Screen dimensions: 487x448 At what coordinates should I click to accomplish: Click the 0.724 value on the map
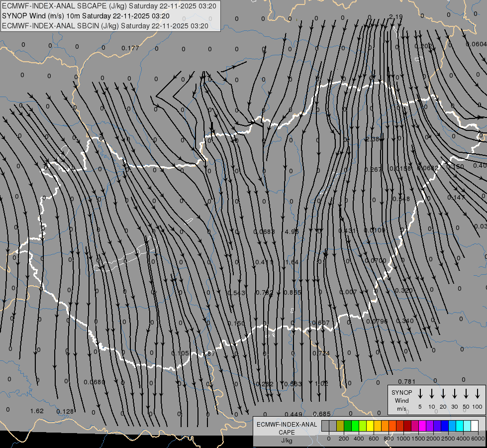321,353
